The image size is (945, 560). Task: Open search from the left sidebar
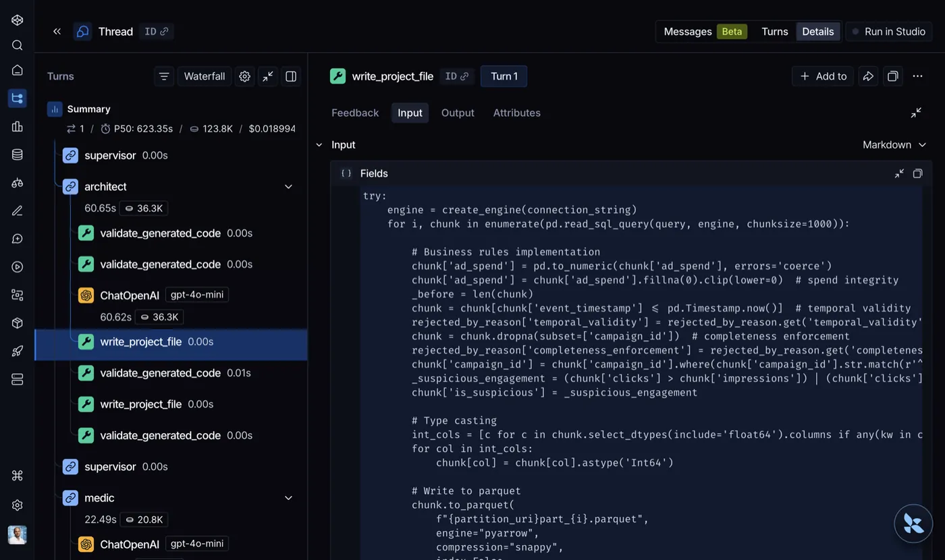tap(18, 45)
